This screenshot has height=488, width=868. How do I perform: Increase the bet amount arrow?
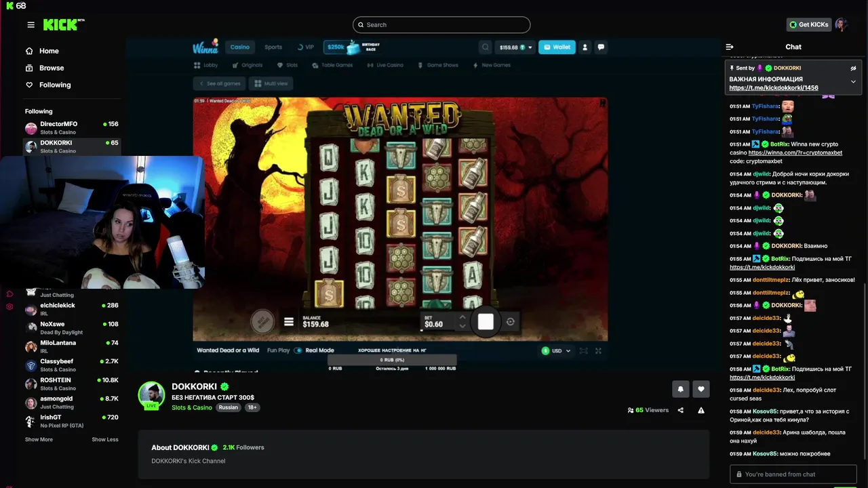[x=462, y=317]
